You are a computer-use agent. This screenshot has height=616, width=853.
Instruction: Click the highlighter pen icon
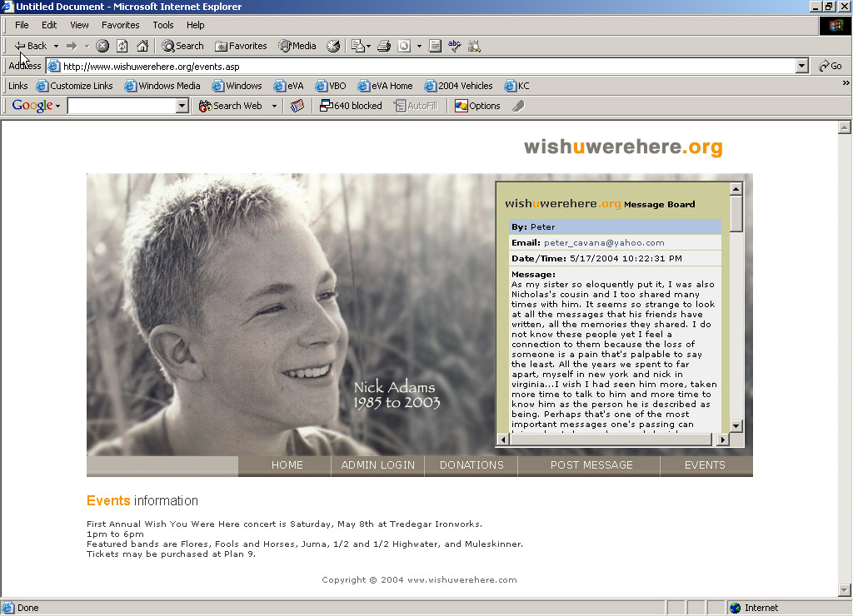click(x=518, y=106)
